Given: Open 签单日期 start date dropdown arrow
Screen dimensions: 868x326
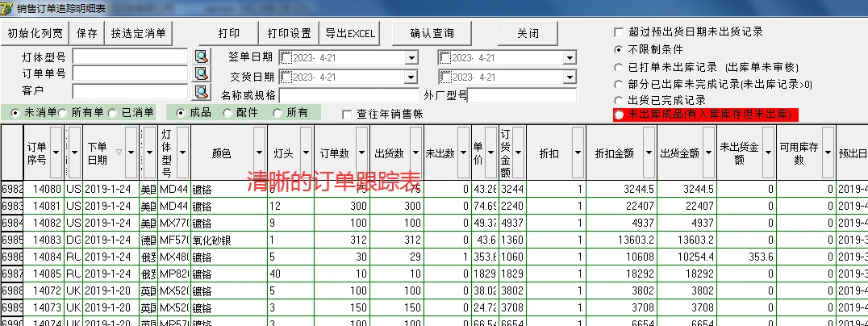Looking at the screenshot, I should point(411,57).
